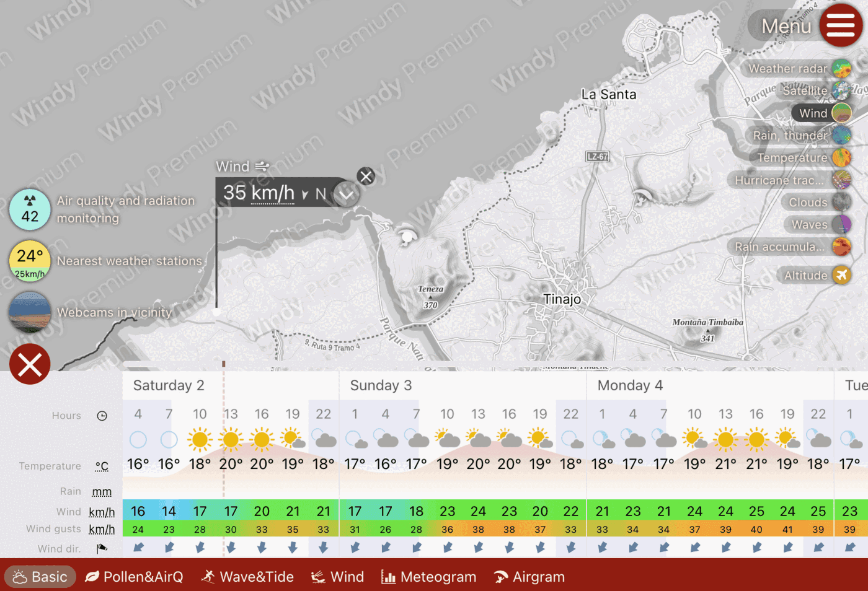Viewport: 868px width, 591px height.
Task: Click the Temperature layer label
Action: [792, 158]
